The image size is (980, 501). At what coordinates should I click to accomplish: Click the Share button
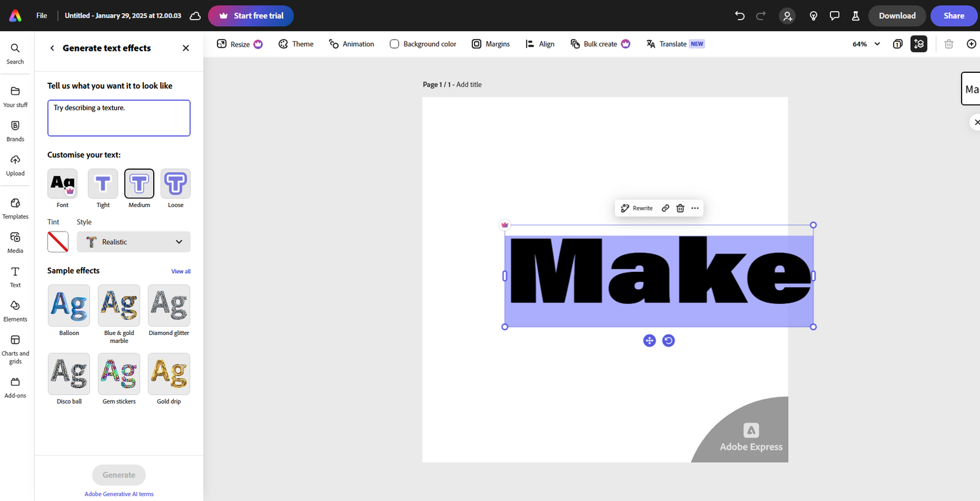[954, 16]
